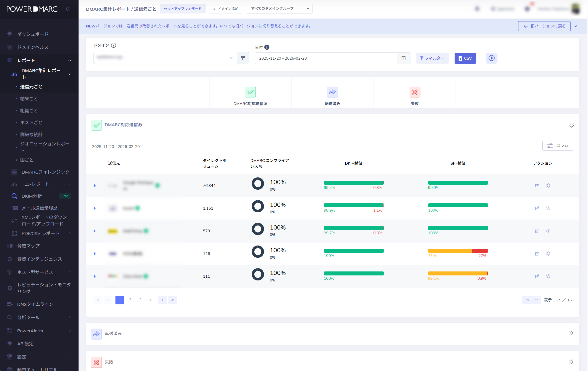
Task: Select 結果ごと in the sidebar menu
Action: tap(29, 99)
